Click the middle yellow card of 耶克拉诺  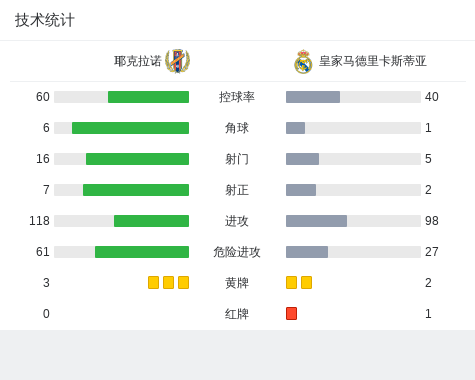tap(168, 283)
